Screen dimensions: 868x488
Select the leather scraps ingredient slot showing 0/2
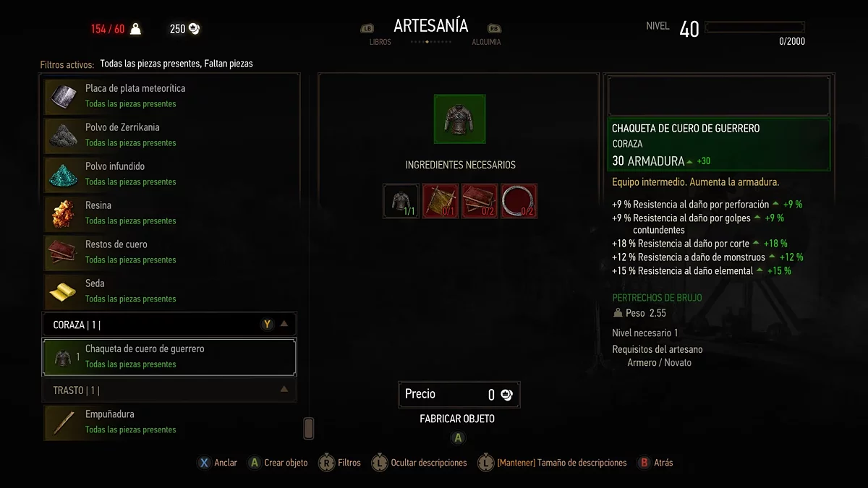pyautogui.click(x=480, y=201)
